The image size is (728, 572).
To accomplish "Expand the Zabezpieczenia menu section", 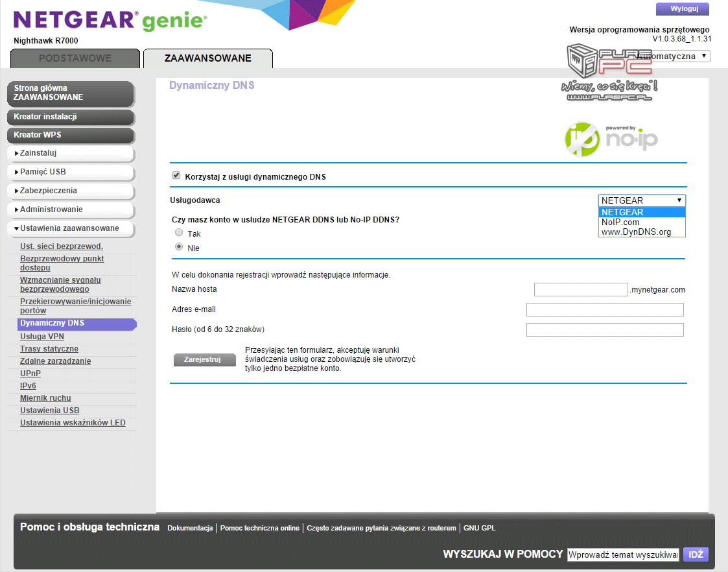I will point(71,191).
